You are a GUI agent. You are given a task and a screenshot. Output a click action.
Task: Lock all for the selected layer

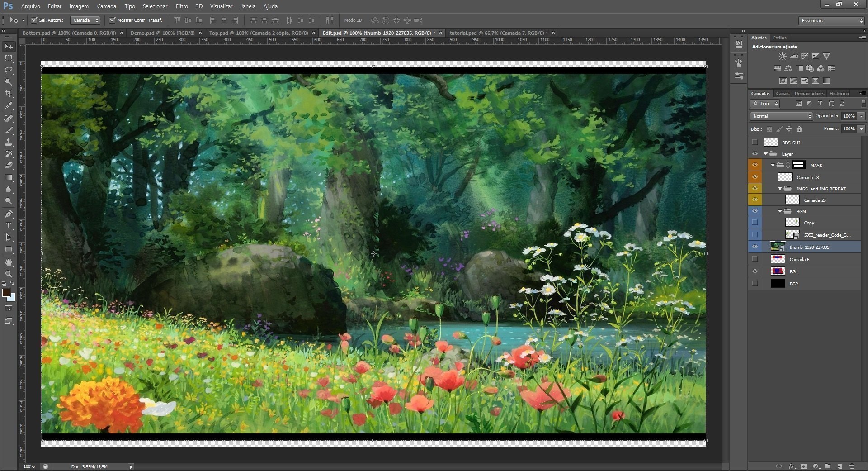pyautogui.click(x=799, y=129)
